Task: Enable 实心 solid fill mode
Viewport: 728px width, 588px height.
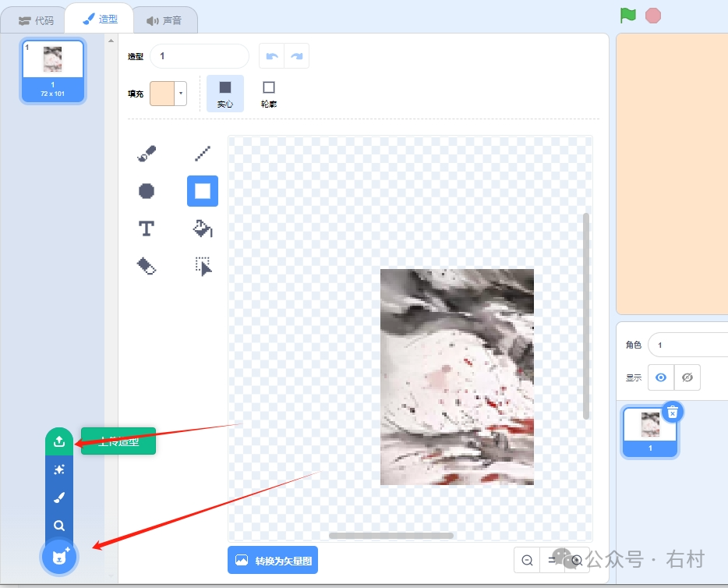Action: pos(225,92)
